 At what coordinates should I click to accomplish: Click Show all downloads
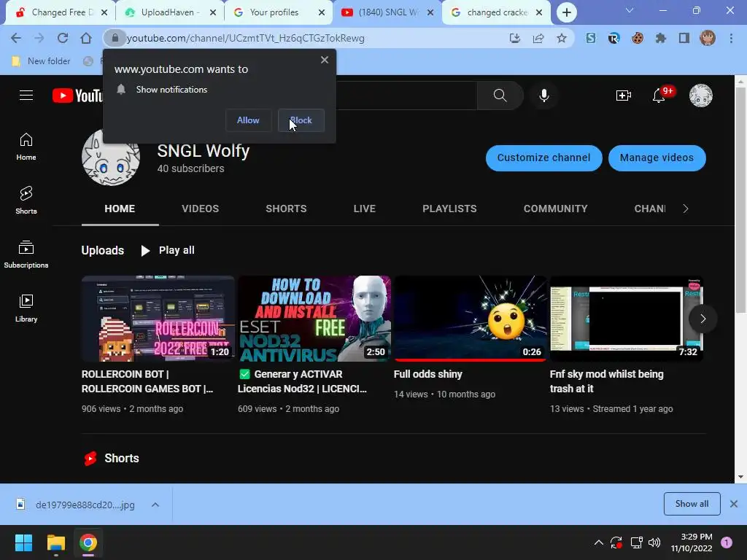click(692, 504)
